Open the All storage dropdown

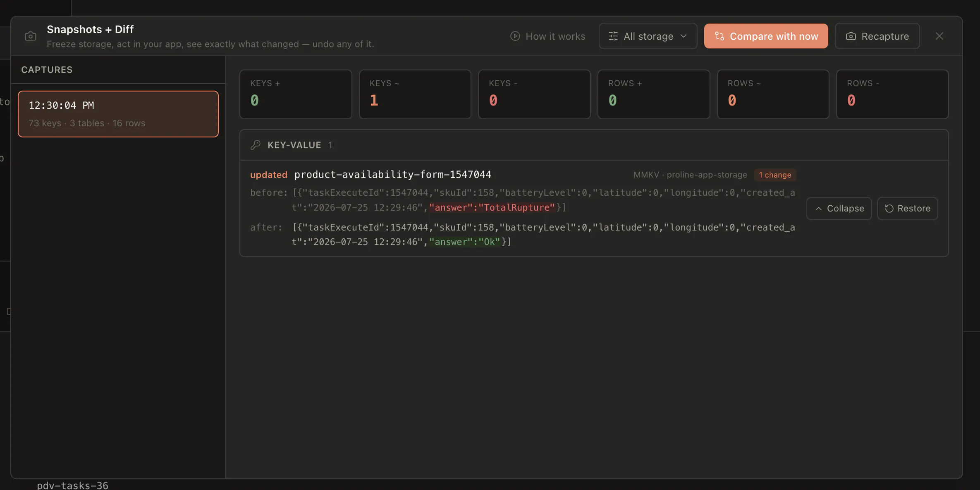pos(648,36)
